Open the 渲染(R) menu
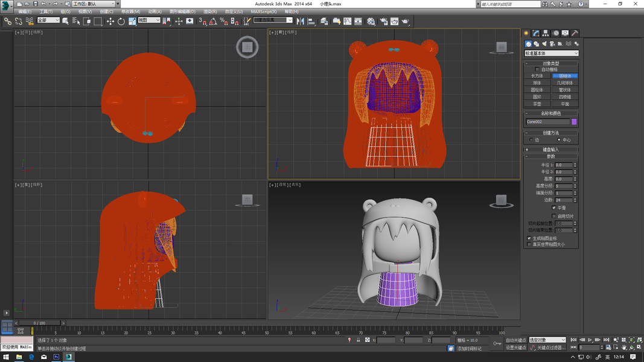The height and width of the screenshot is (362, 644). [210, 11]
